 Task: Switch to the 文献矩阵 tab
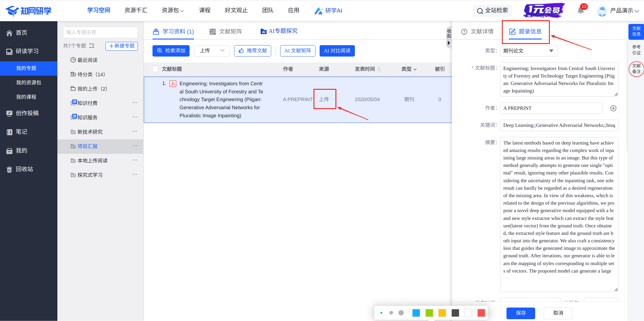point(226,32)
